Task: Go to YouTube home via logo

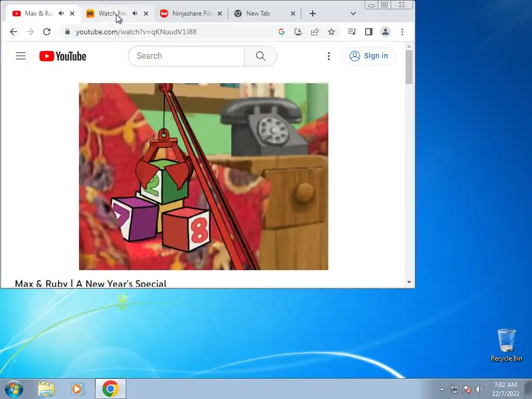Action: pos(63,56)
